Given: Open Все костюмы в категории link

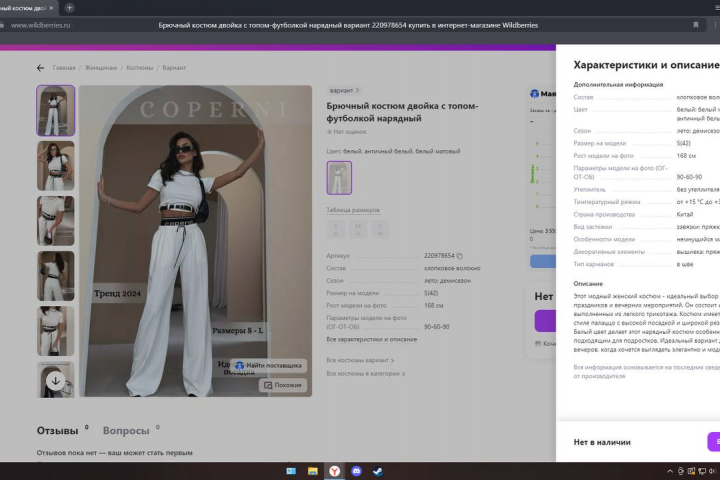Looking at the screenshot, I should pyautogui.click(x=366, y=374).
